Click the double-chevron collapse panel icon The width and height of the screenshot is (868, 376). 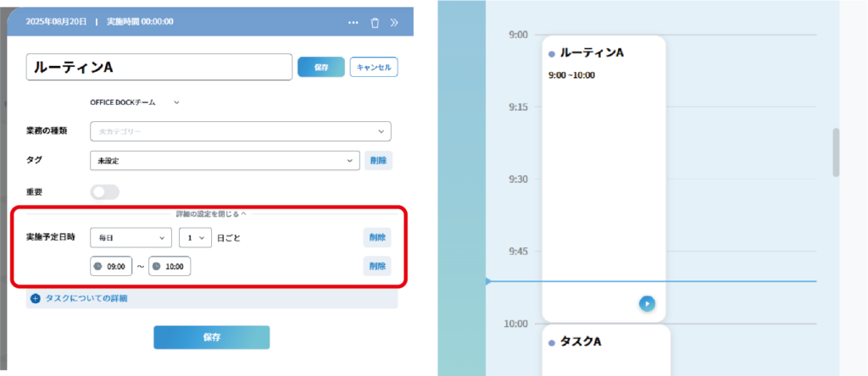[394, 22]
